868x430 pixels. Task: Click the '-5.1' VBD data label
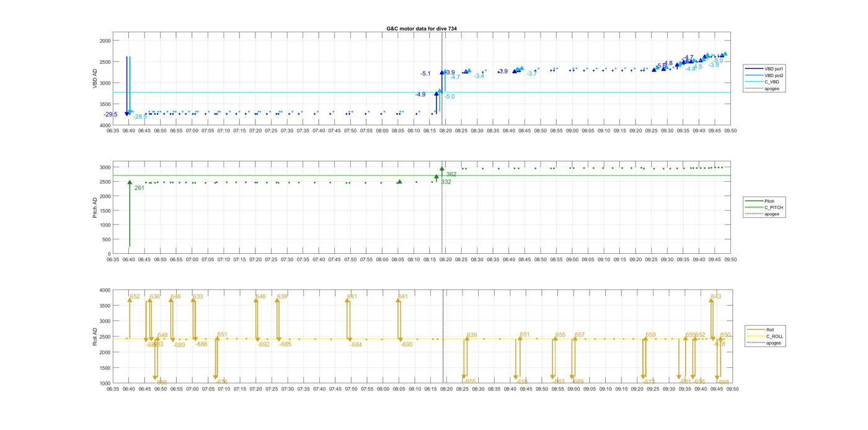[425, 74]
